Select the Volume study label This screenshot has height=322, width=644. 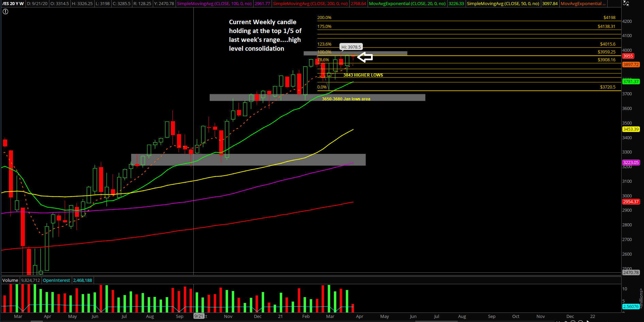pos(10,280)
